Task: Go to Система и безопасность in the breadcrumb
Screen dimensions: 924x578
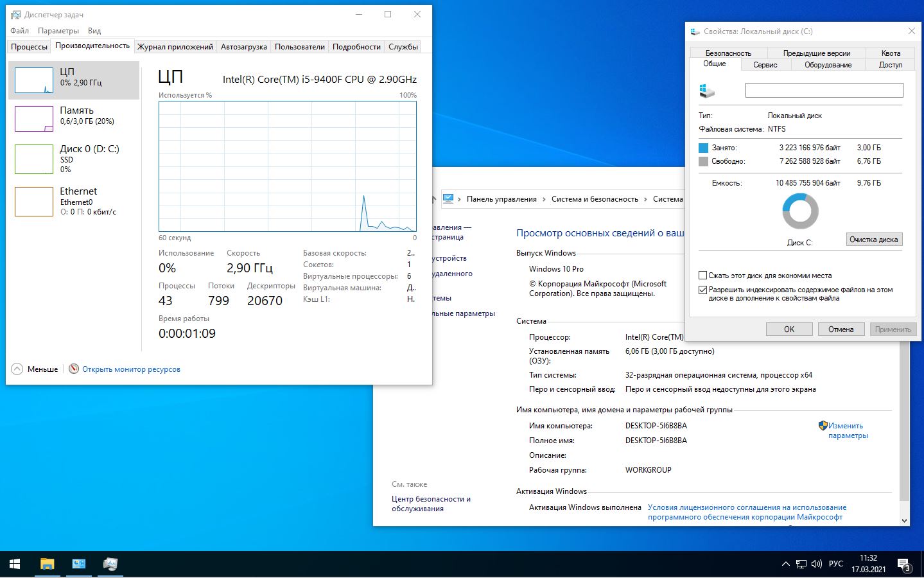Action: pos(595,199)
